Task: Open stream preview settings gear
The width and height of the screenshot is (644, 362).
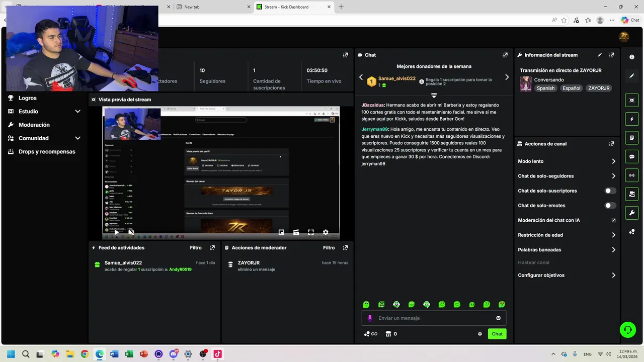Action: (x=326, y=232)
